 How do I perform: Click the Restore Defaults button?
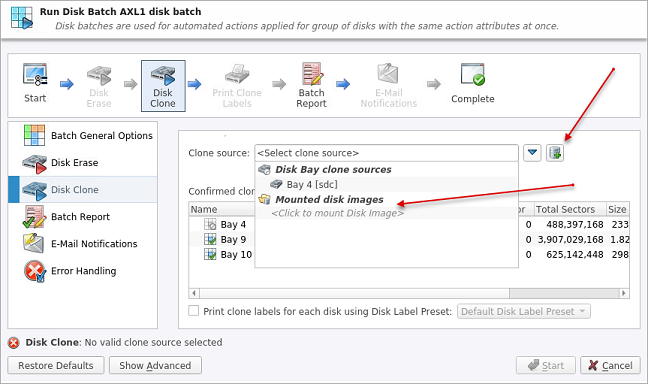[56, 365]
